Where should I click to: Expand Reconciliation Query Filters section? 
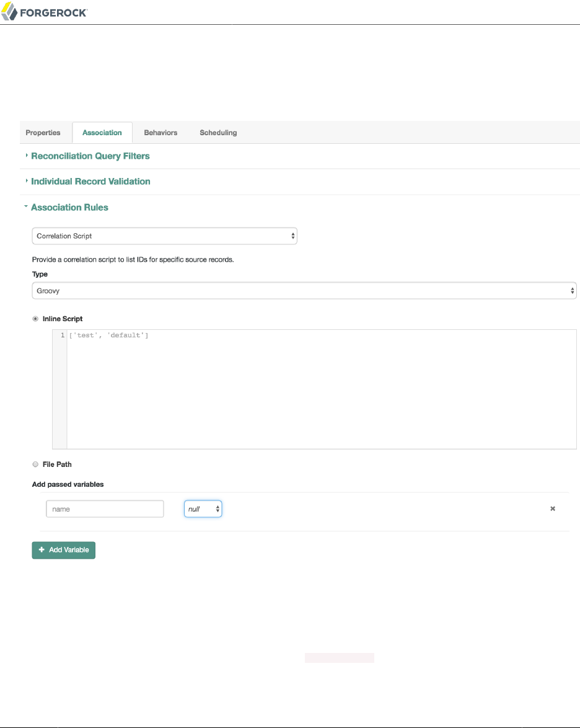pos(90,156)
